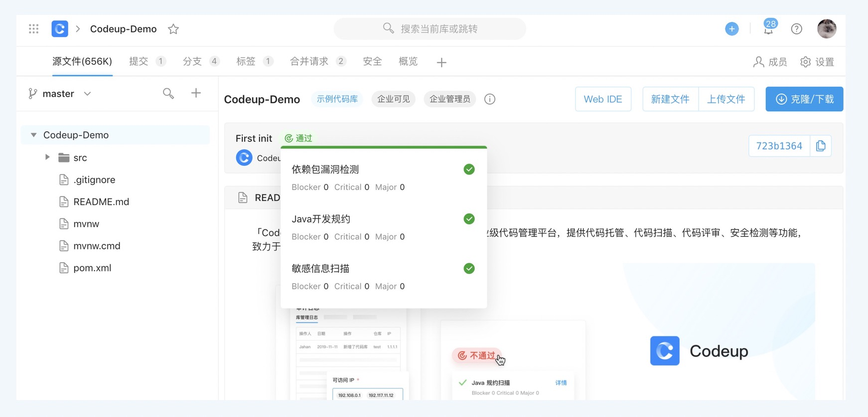Collapse the Codeup-Demo tree root
Image resolution: width=868 pixels, height=417 pixels.
click(33, 135)
